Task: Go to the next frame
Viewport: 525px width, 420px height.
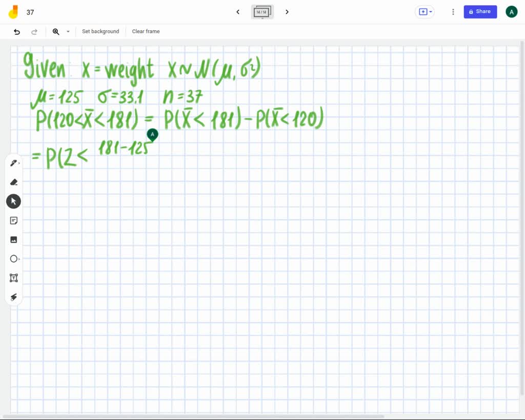Action: pos(287,12)
